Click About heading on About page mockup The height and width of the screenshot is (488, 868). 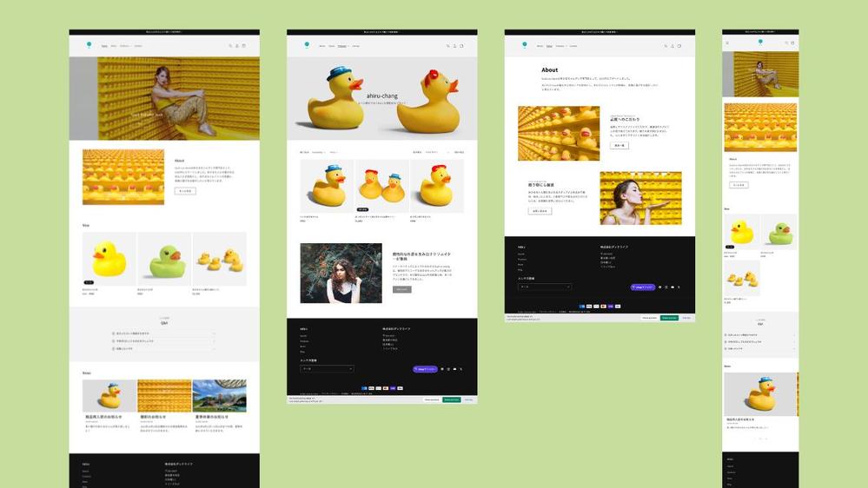[550, 69]
